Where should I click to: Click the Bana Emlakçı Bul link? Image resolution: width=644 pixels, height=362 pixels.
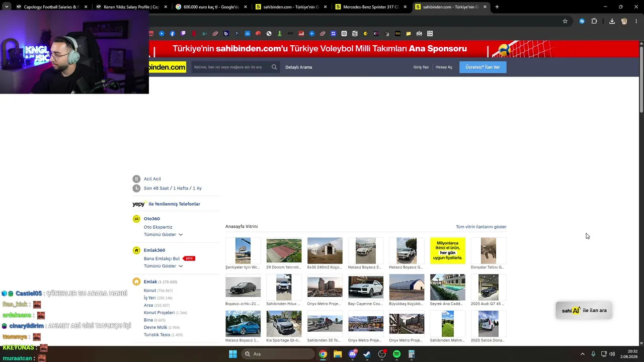162,258
